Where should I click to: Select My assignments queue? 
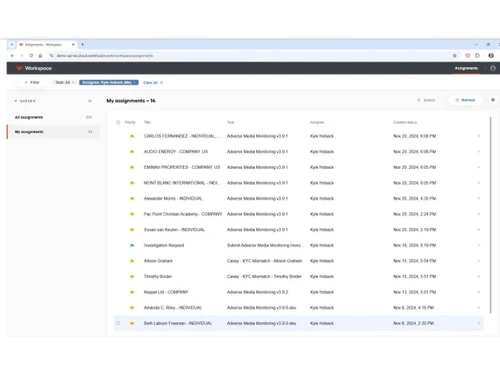(53, 132)
